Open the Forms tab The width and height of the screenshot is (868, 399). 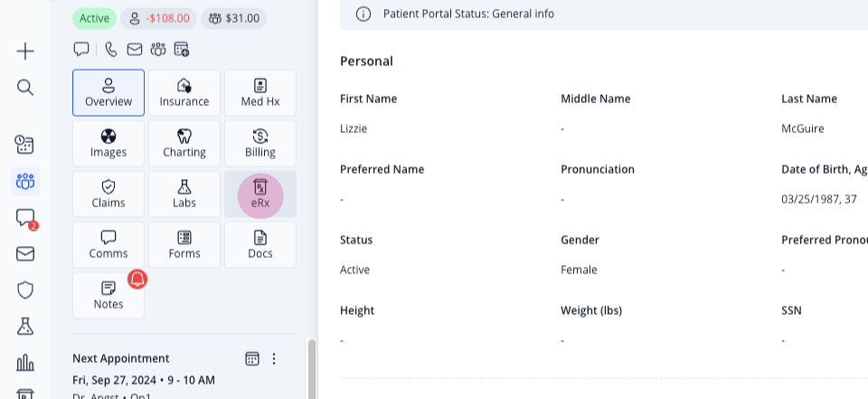(x=184, y=245)
